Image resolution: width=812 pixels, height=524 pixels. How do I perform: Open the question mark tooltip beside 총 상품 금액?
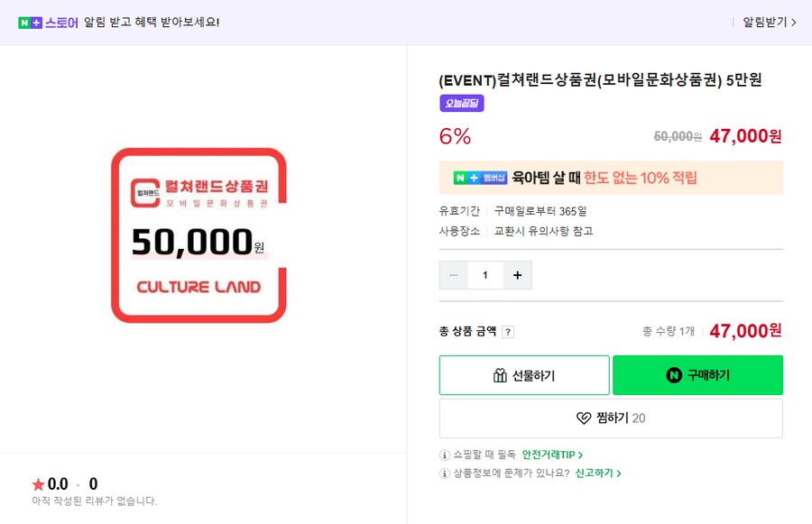[508, 331]
